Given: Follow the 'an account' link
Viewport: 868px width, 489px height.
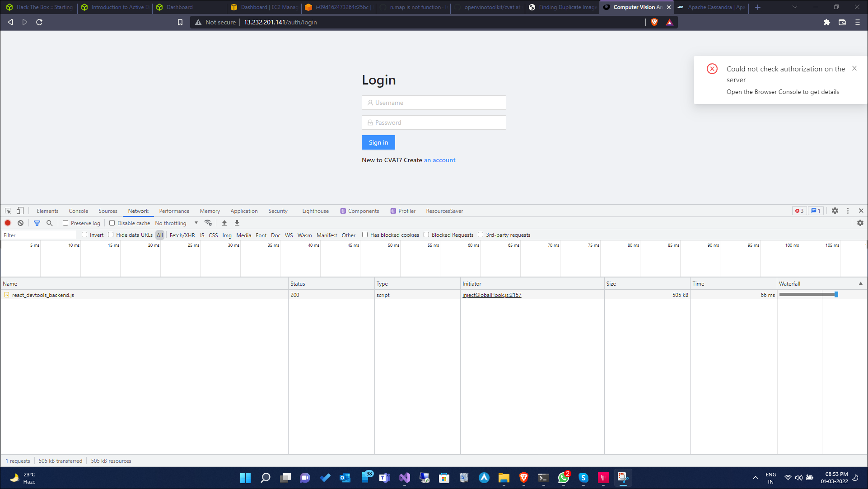Looking at the screenshot, I should click(x=439, y=160).
